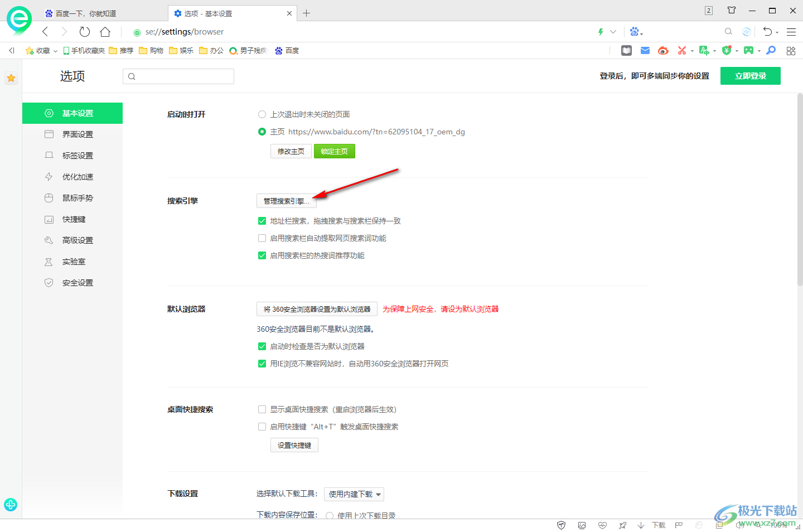The image size is (803, 532).
Task: Open the dropdown arrow beside the scissors icon
Action: click(x=692, y=51)
